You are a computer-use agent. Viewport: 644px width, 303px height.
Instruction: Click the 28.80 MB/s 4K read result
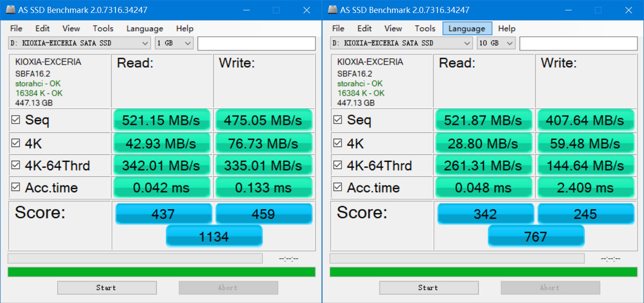[x=483, y=143]
